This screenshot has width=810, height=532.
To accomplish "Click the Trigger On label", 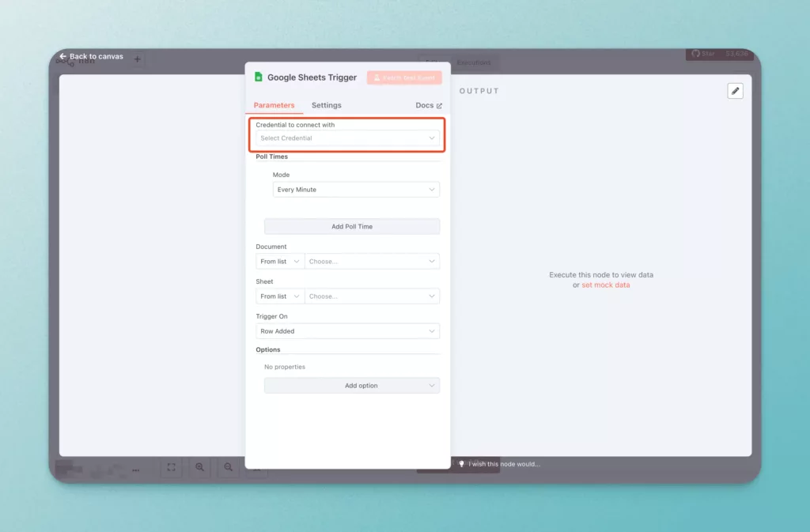I will [x=272, y=316].
